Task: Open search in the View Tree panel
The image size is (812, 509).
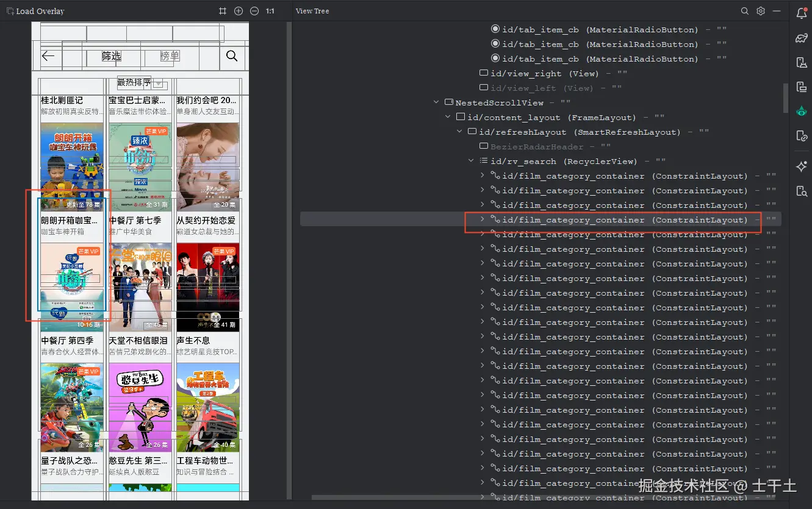Action: 745,11
